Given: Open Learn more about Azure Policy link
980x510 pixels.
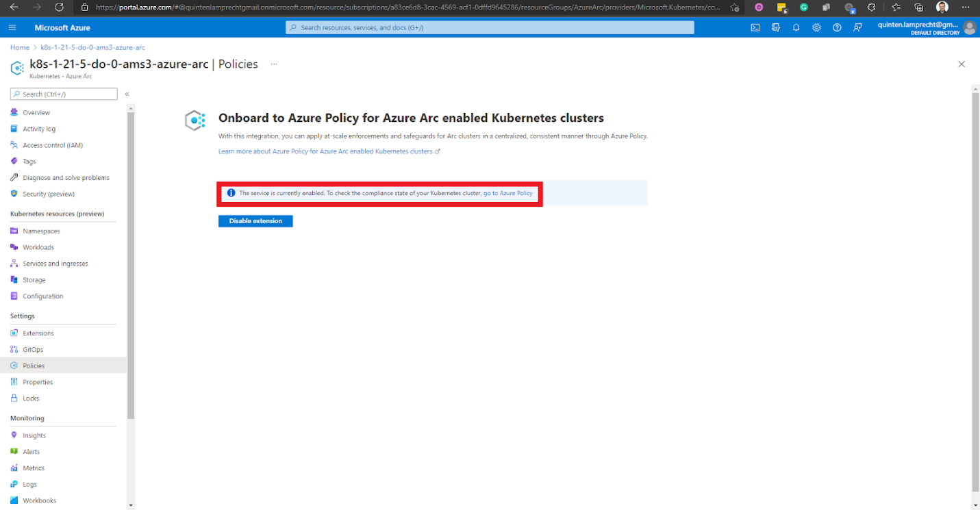Looking at the screenshot, I should [329, 151].
